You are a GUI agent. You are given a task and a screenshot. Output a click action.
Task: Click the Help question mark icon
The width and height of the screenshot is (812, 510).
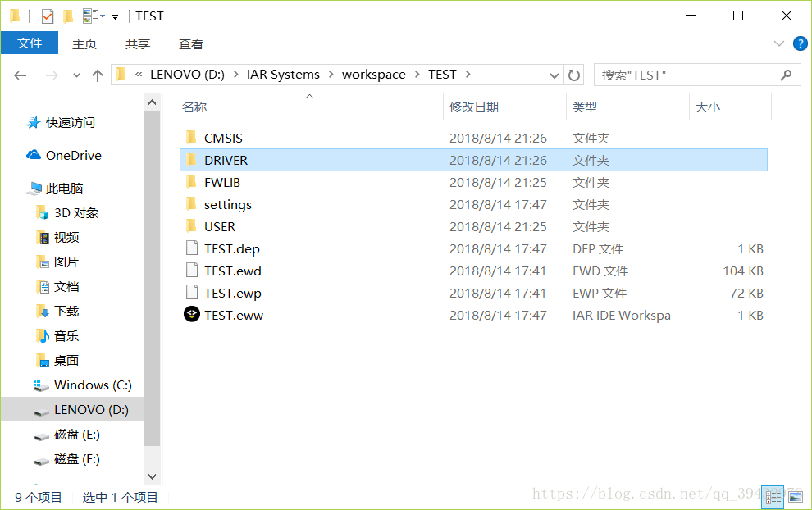801,43
